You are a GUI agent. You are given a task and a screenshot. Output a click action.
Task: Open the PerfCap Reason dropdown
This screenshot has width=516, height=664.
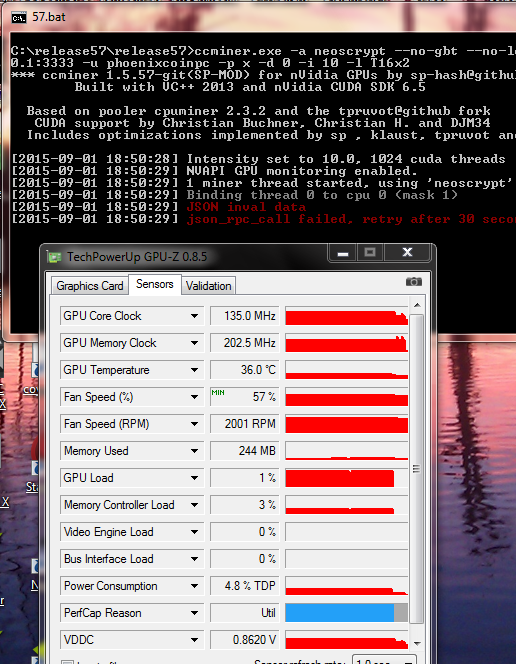tap(194, 613)
